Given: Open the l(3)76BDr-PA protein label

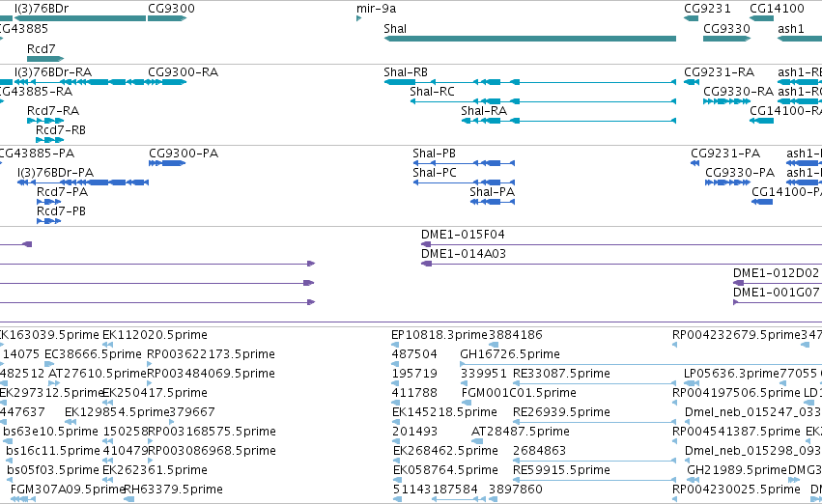Looking at the screenshot, I should [55, 173].
